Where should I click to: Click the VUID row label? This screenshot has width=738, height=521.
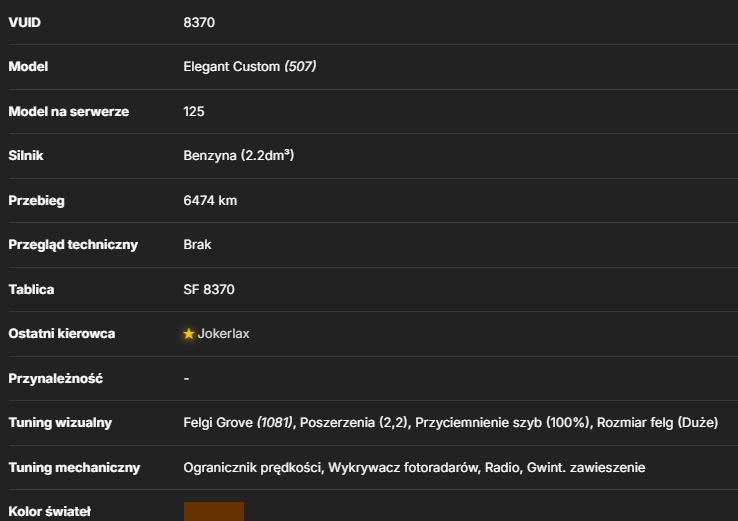[x=24, y=23]
